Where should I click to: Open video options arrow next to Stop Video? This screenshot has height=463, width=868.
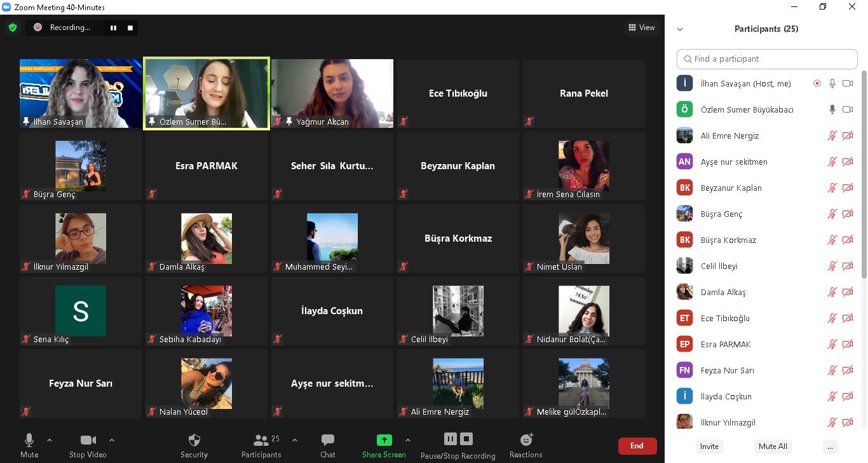112,440
